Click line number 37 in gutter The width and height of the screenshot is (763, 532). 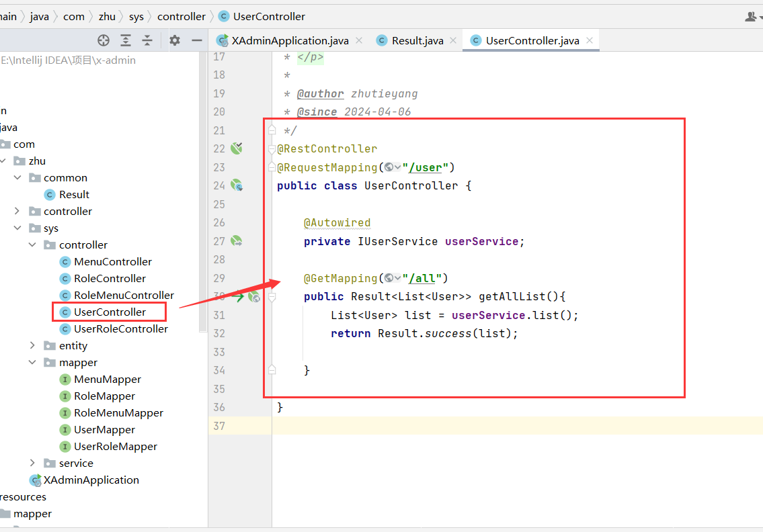(219, 426)
